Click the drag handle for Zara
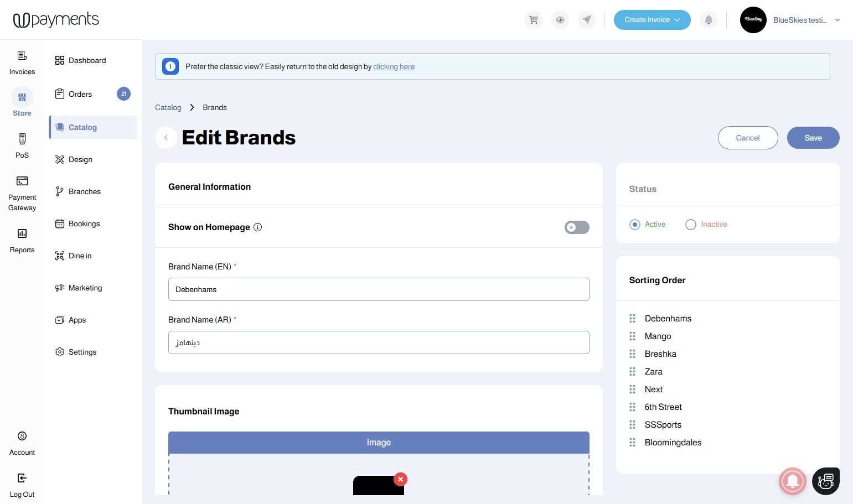 [x=633, y=372]
